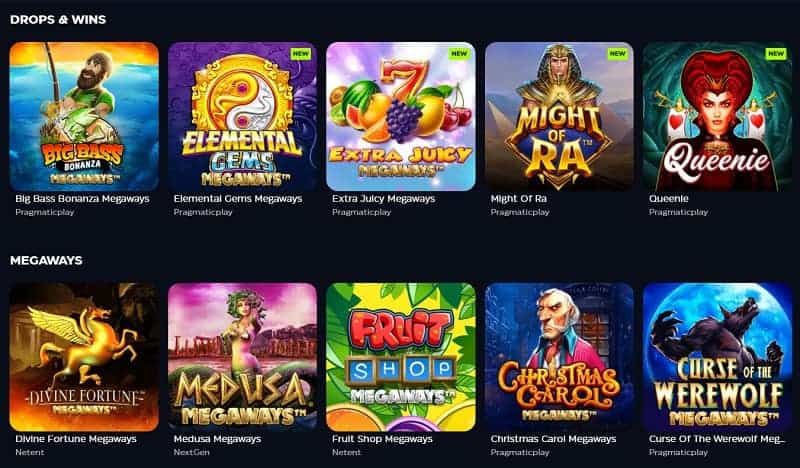Viewport: 800px width, 468px height.
Task: Click NEW badge on Elemental Gems tile
Action: point(301,54)
